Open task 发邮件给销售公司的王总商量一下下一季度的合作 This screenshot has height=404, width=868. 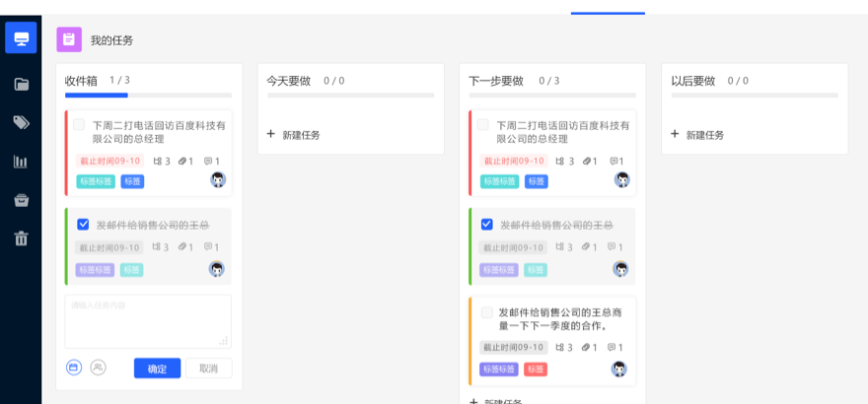point(560,319)
